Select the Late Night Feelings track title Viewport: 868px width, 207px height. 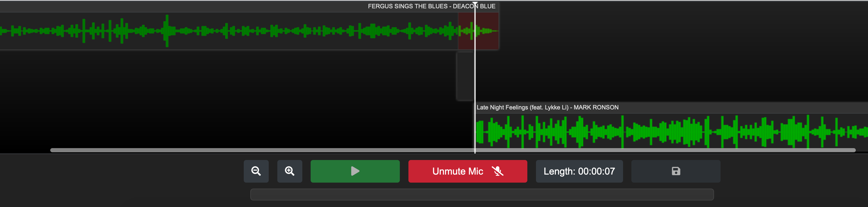(x=547, y=108)
